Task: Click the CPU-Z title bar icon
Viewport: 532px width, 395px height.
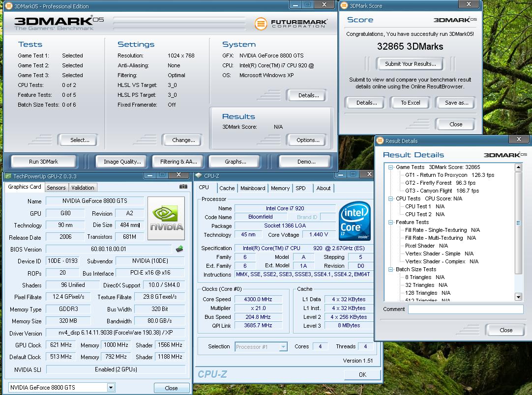Action: (x=199, y=175)
